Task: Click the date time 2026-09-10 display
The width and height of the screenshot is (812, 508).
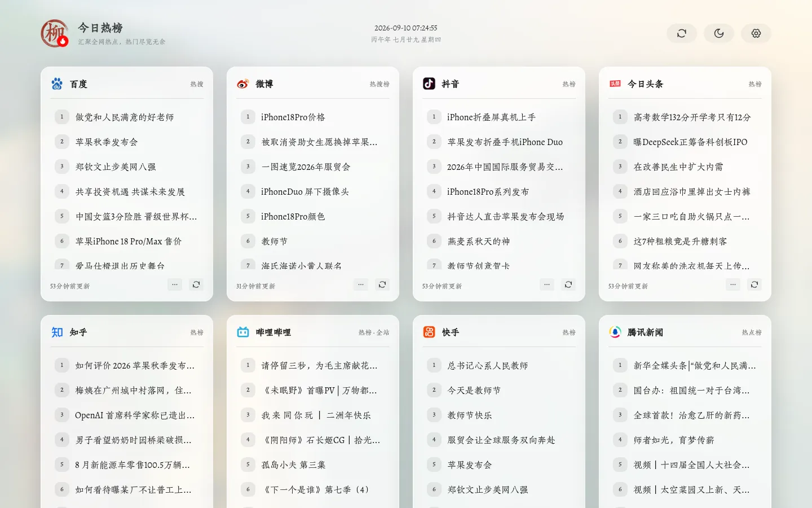Action: click(x=406, y=28)
